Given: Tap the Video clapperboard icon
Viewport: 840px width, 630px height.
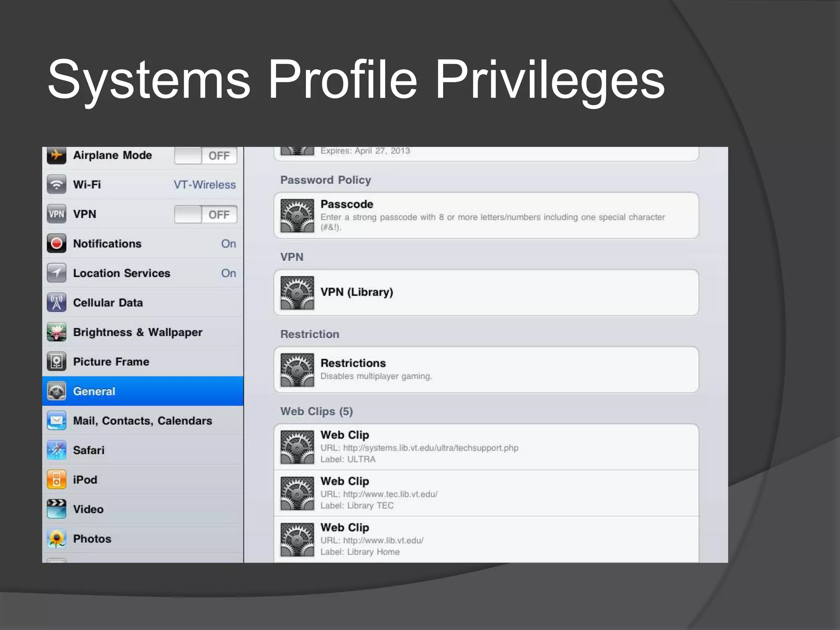Looking at the screenshot, I should [x=57, y=509].
